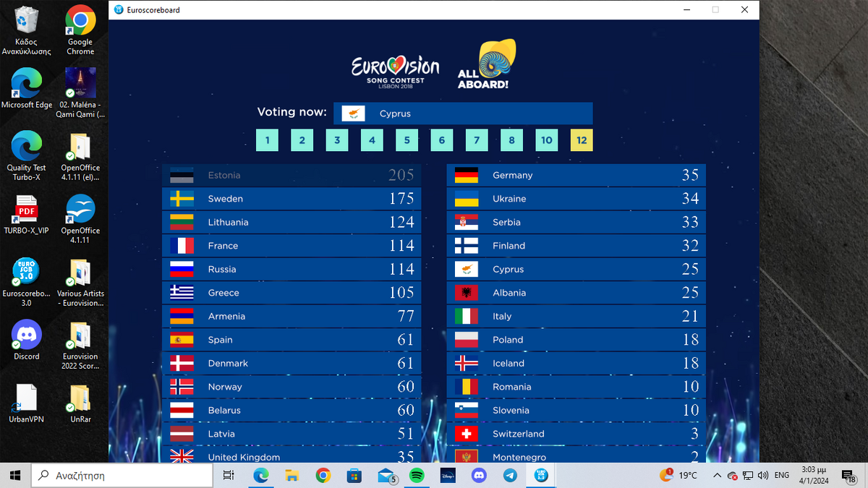The height and width of the screenshot is (488, 868).
Task: Open the Windows Start menu
Action: pos(15,475)
